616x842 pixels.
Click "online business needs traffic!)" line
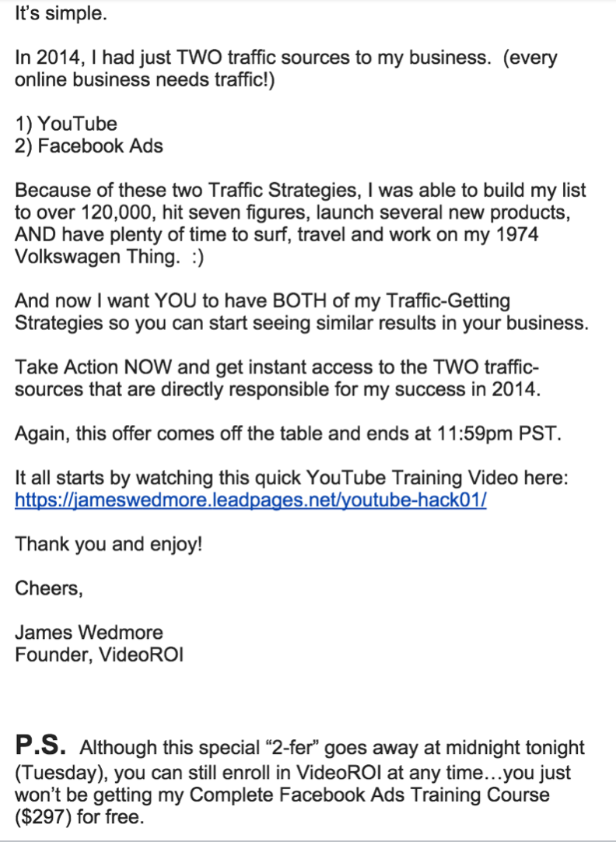click(x=145, y=79)
